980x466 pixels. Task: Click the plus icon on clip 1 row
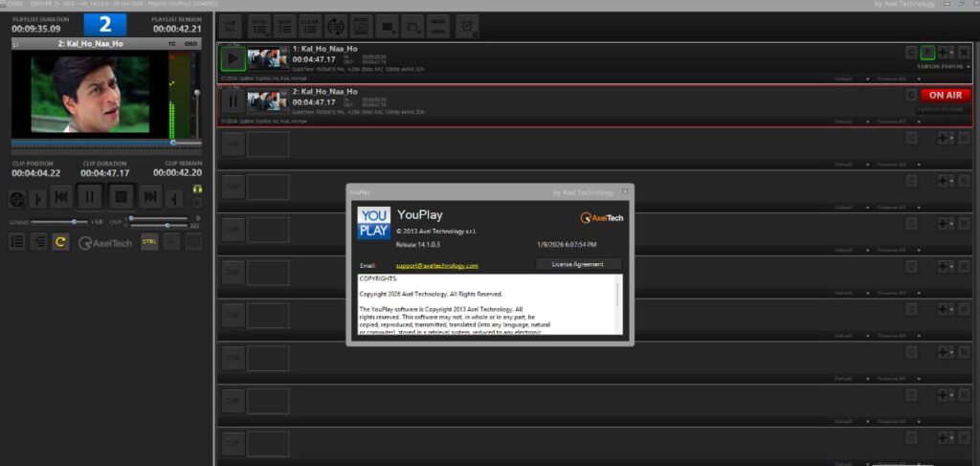(x=943, y=53)
